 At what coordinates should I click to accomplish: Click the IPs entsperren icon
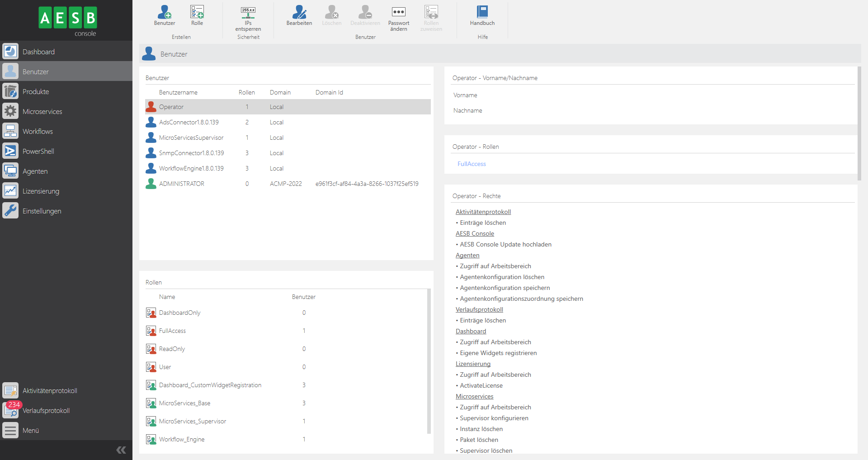[248, 13]
